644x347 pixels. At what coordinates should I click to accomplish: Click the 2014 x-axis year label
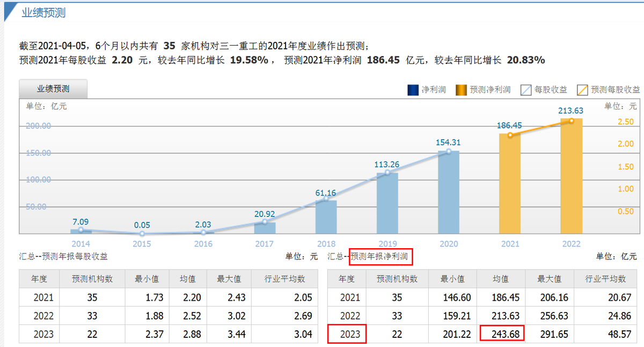coord(81,244)
